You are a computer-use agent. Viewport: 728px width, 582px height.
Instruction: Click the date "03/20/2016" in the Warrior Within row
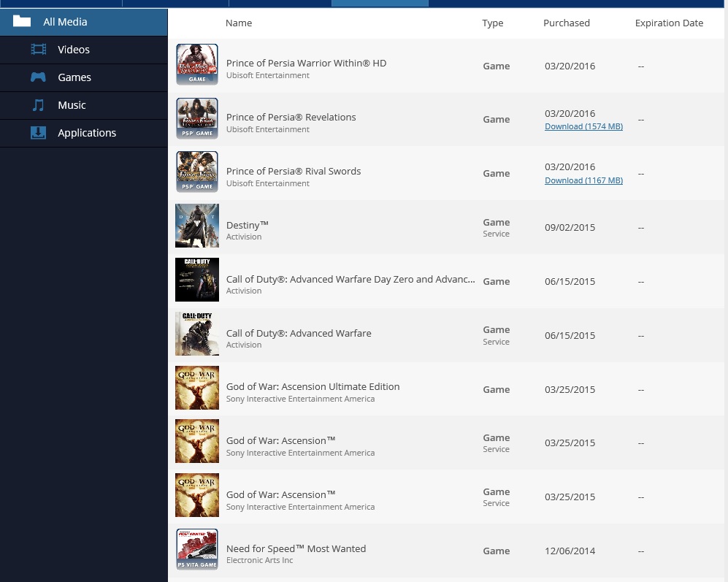pos(570,66)
